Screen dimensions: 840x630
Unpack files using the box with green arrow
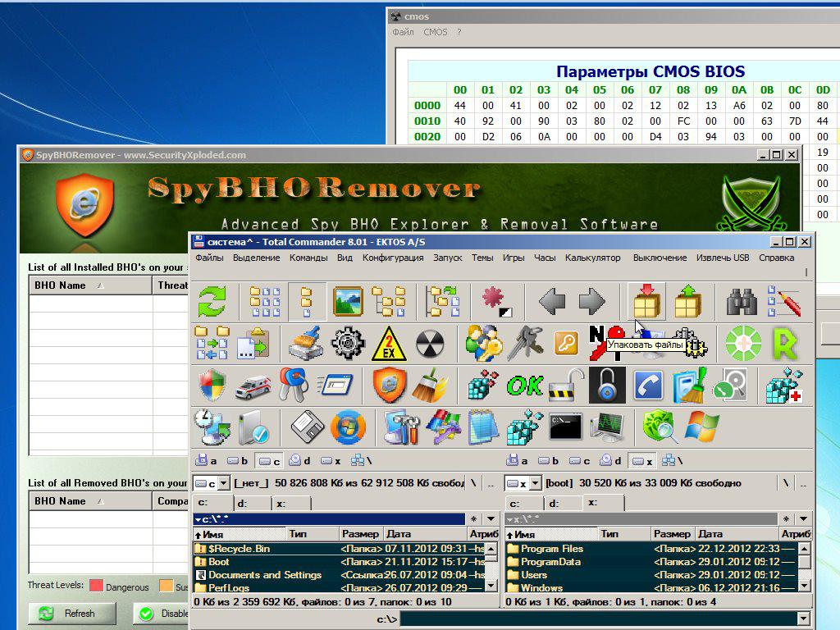(688, 302)
